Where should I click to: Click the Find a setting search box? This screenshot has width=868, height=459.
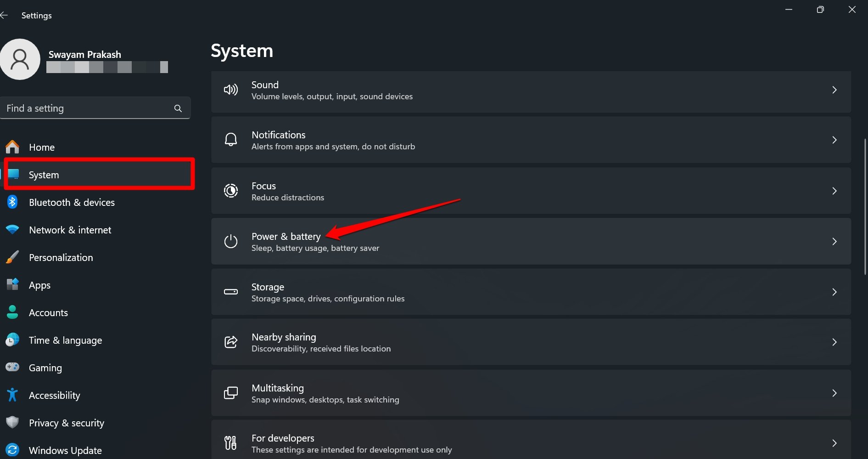click(87, 108)
